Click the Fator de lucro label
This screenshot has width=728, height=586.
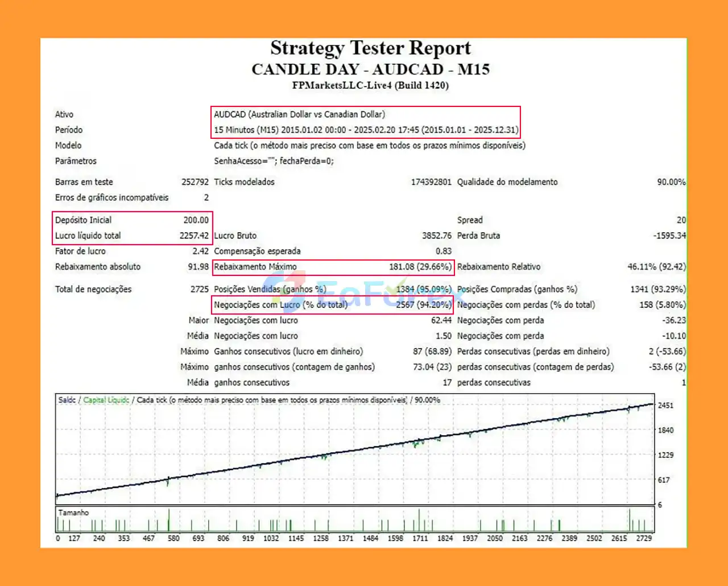point(80,251)
